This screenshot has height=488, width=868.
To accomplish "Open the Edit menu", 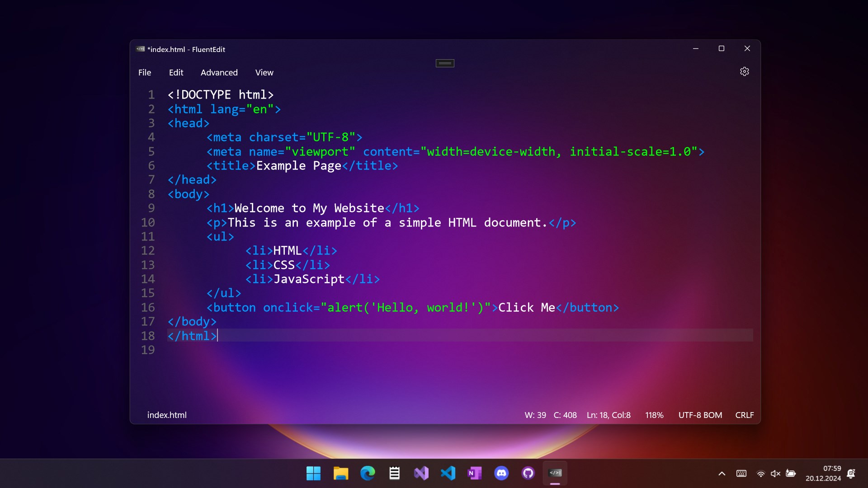I will [176, 72].
